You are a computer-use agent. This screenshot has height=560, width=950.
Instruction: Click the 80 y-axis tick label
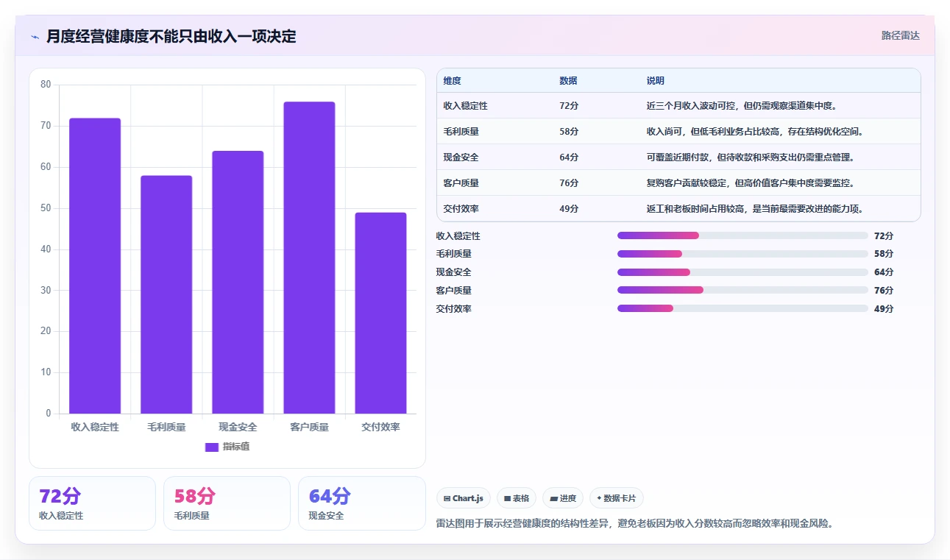[x=46, y=85]
